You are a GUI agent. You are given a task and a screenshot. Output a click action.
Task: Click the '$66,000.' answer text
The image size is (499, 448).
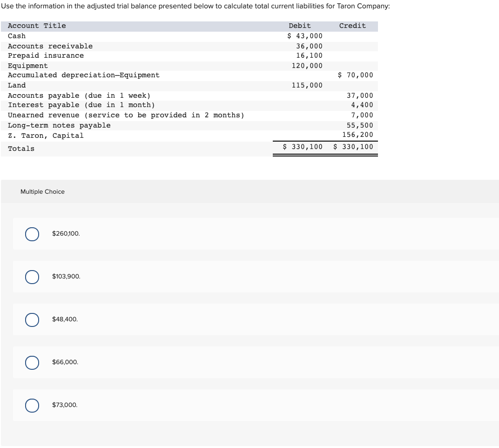pyautogui.click(x=65, y=362)
